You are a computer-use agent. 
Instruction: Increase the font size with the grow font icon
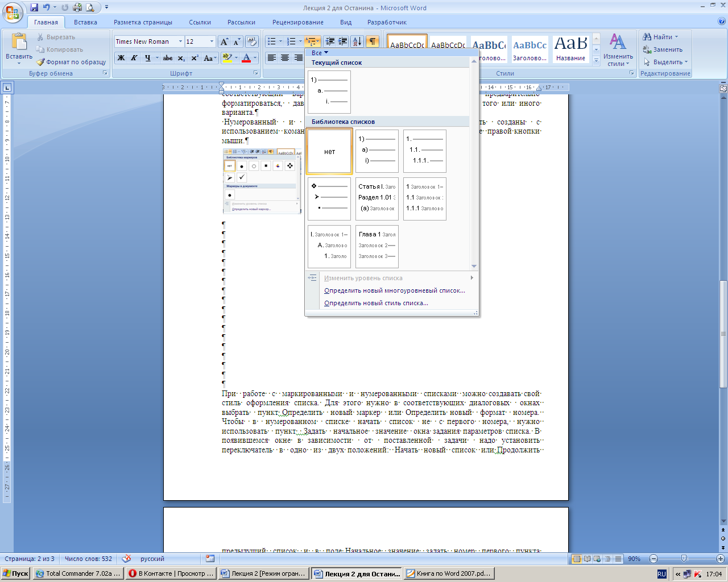click(x=224, y=41)
